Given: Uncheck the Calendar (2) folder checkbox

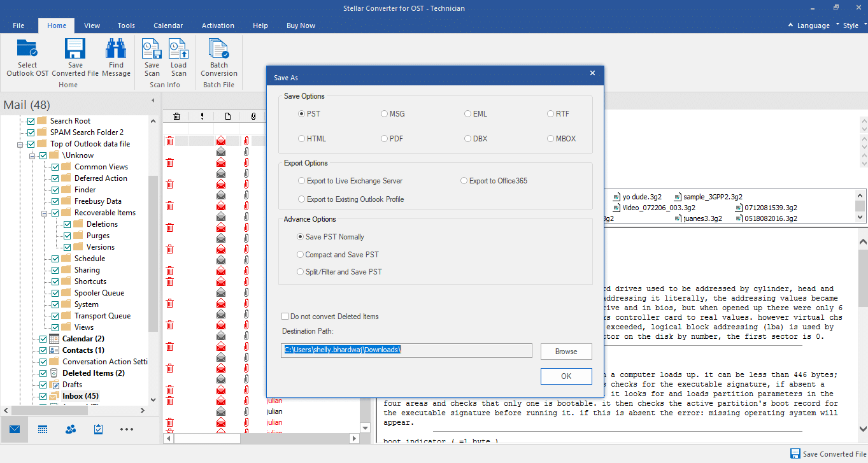Looking at the screenshot, I should click(x=43, y=339).
